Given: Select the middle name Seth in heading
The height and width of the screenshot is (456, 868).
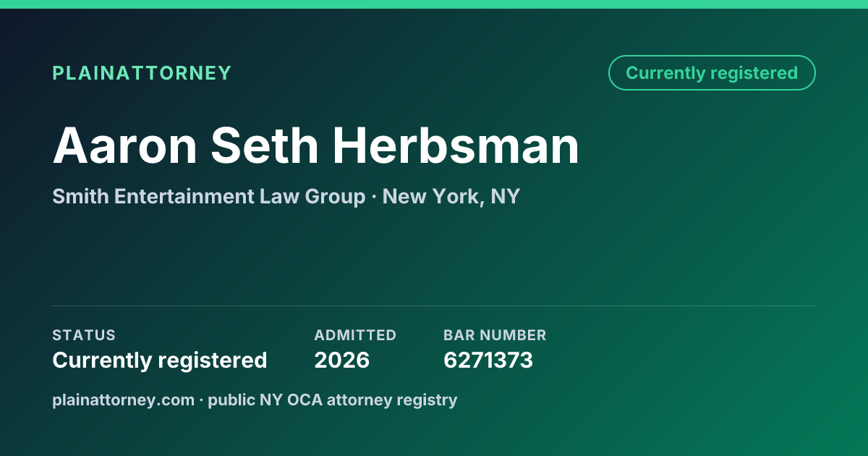Looking at the screenshot, I should 265,145.
